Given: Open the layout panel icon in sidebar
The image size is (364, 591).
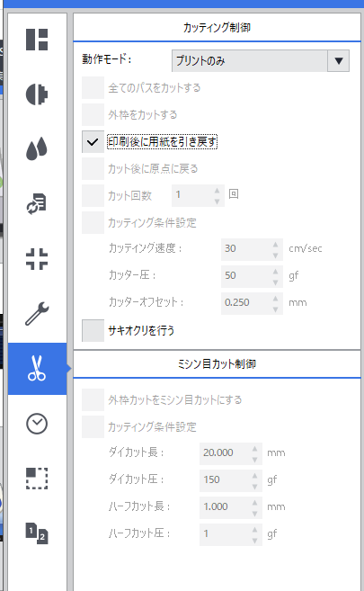Looking at the screenshot, I should coord(37,40).
